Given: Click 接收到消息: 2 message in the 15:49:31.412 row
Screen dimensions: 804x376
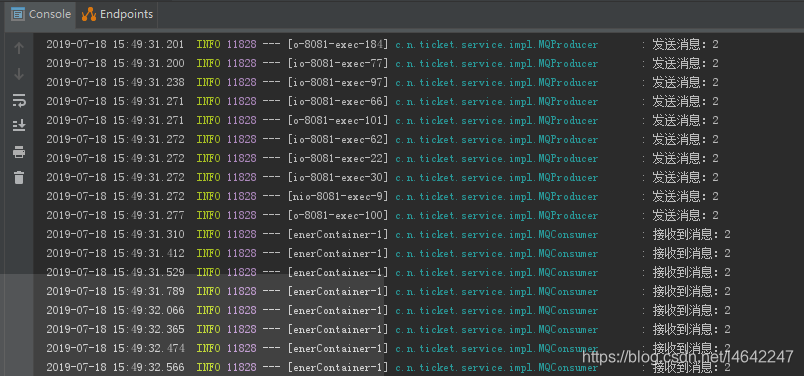Looking at the screenshot, I should (x=691, y=253).
